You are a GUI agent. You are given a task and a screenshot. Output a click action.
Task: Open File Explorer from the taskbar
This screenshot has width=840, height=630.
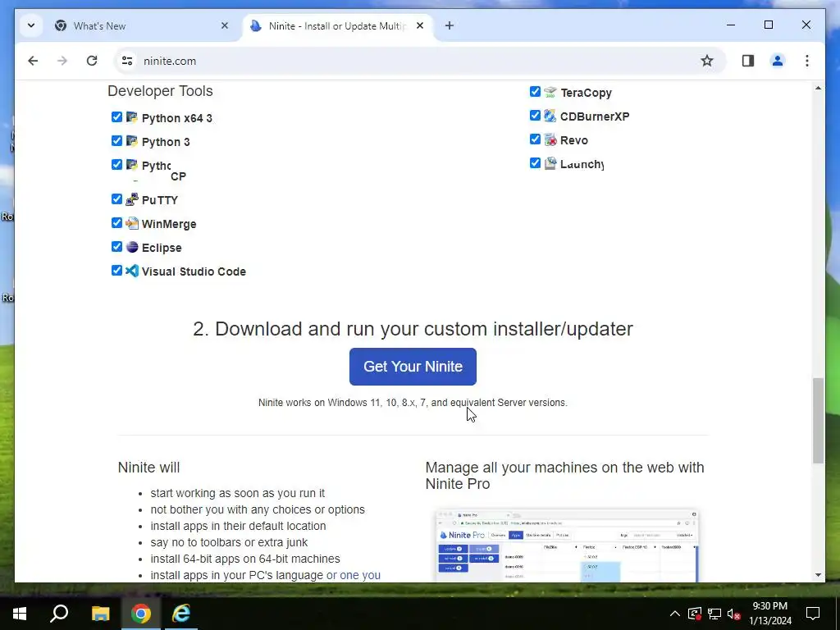[x=100, y=614]
